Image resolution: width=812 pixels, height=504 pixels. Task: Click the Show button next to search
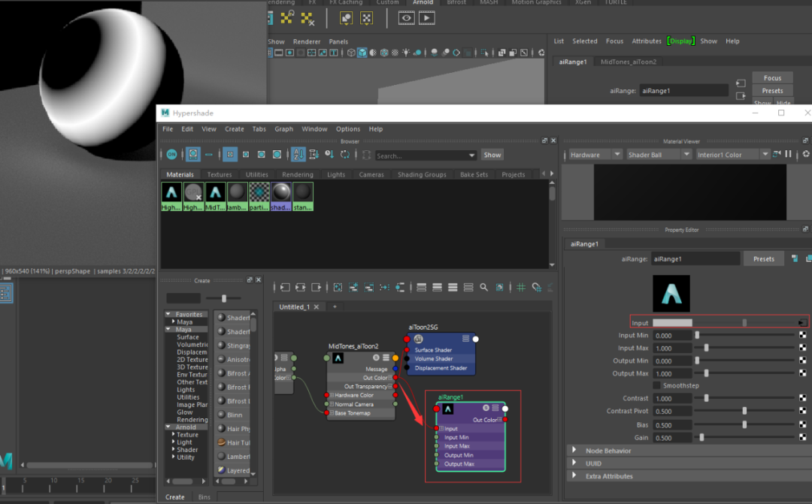[492, 155]
